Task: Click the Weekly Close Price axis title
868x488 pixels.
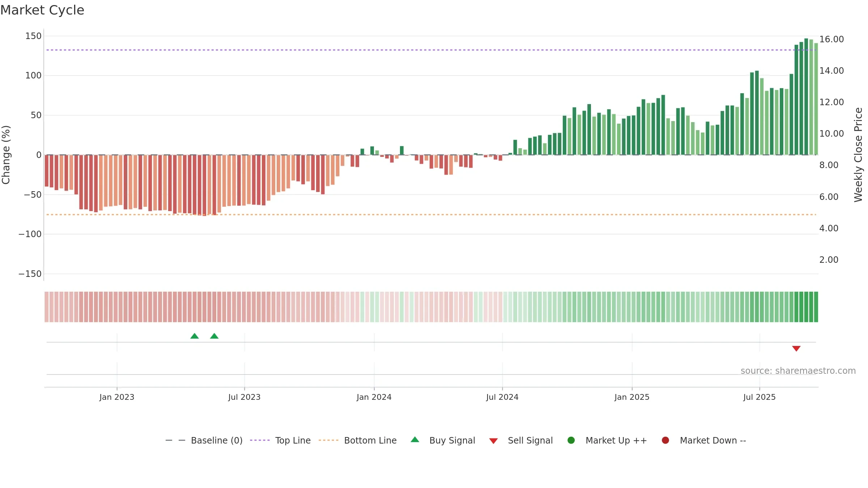Action: [x=858, y=155]
